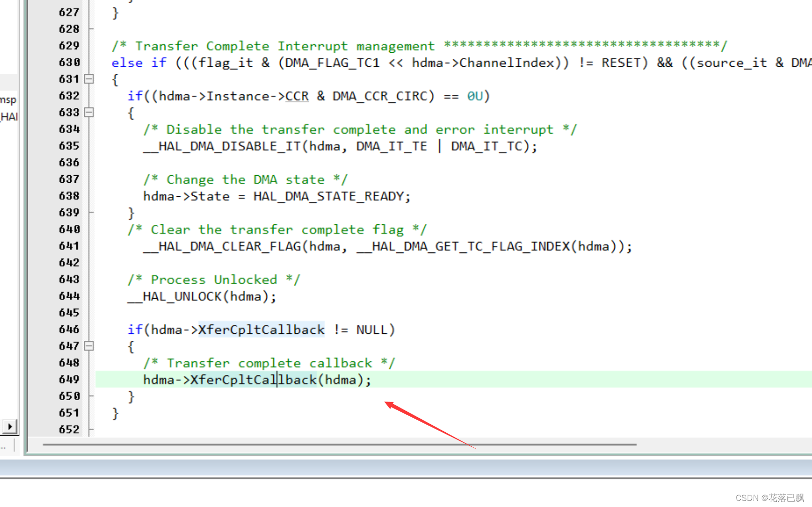This screenshot has width=812, height=507.
Task: Click the DMA_FLAG_TC1 constant on line 630
Action: [x=332, y=63]
